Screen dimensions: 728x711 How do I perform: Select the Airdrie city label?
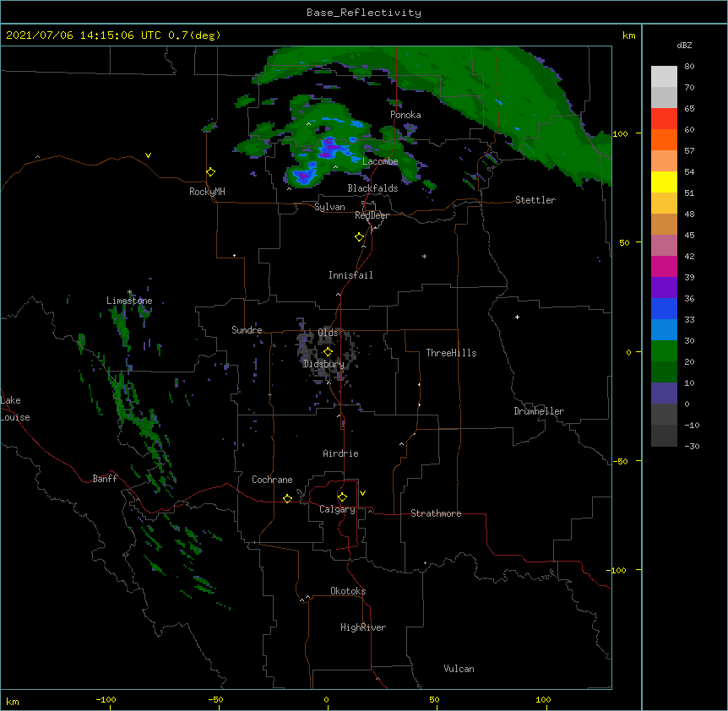click(340, 453)
